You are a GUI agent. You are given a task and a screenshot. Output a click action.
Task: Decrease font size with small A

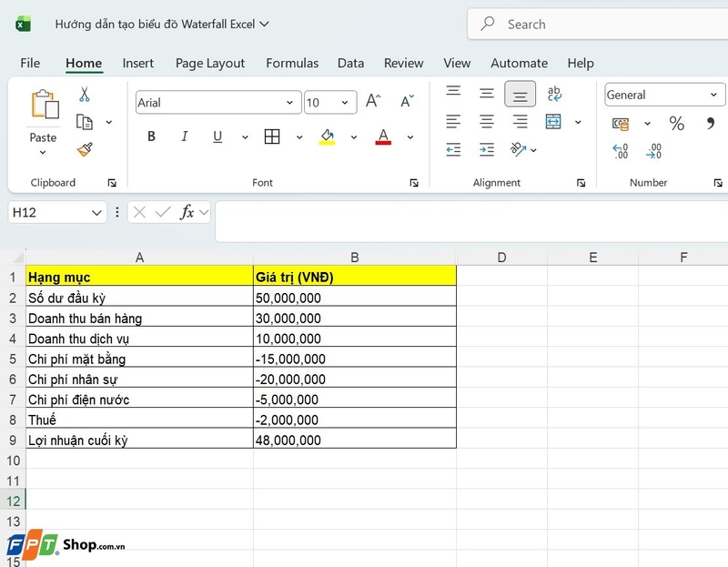(x=407, y=101)
